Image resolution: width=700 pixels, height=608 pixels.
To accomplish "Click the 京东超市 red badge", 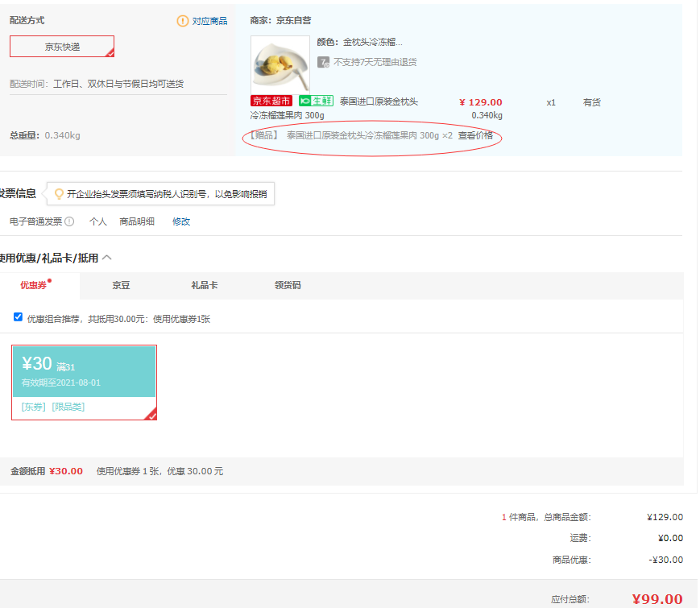I will pos(271,101).
